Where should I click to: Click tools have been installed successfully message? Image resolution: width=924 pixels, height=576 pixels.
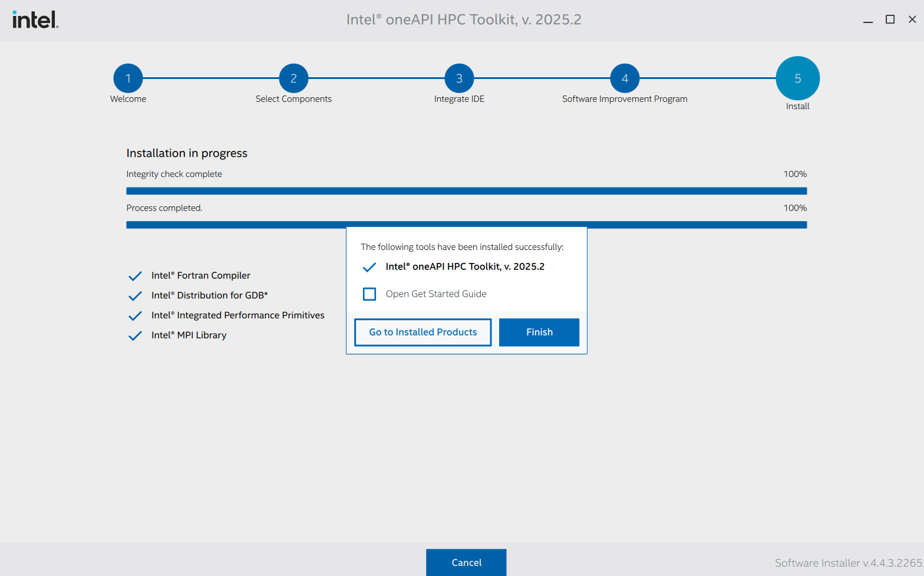click(x=462, y=247)
